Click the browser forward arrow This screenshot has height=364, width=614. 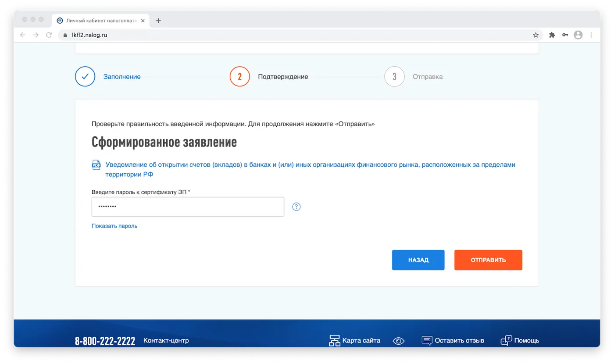pos(36,35)
